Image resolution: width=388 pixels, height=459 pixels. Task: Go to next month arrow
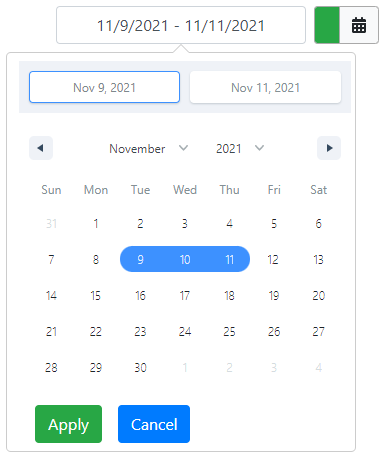click(x=329, y=148)
